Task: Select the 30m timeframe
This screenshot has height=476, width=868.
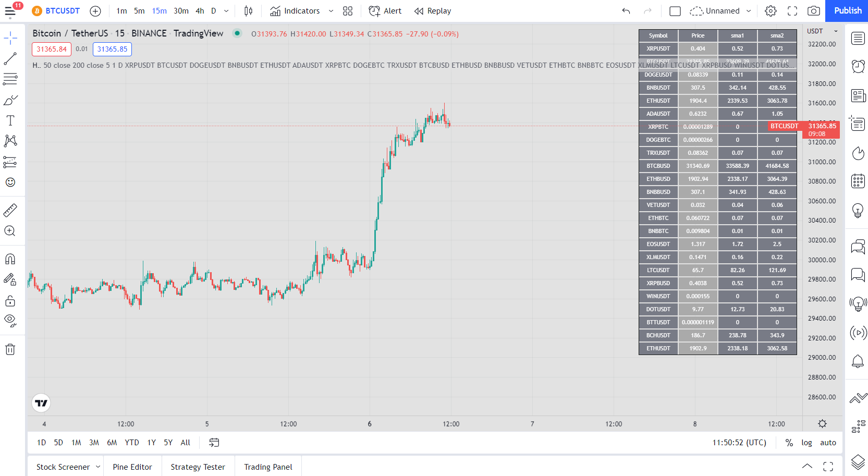Action: [181, 10]
